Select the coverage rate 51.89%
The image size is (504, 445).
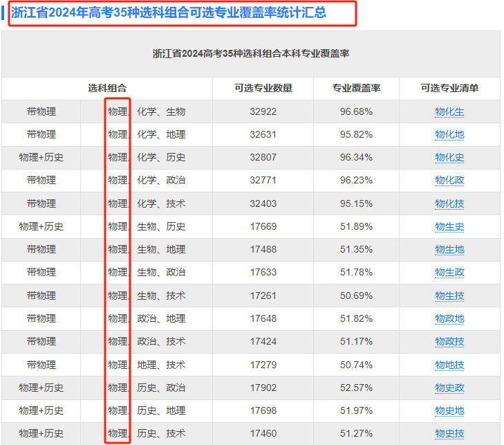point(356,226)
